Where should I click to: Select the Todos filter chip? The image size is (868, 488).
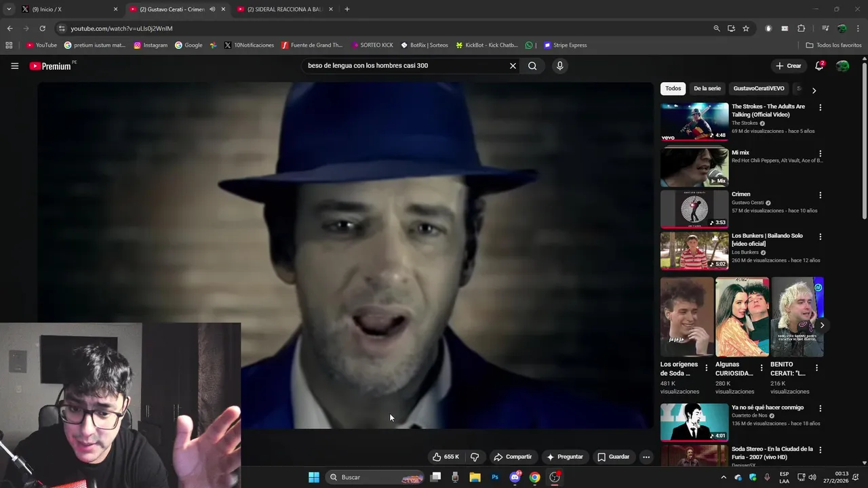[673, 89]
